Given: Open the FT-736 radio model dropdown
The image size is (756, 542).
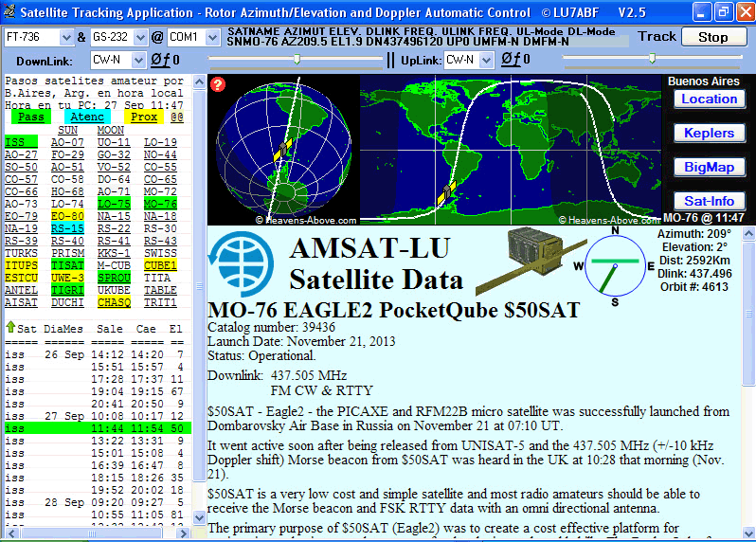Looking at the screenshot, I should [66, 37].
